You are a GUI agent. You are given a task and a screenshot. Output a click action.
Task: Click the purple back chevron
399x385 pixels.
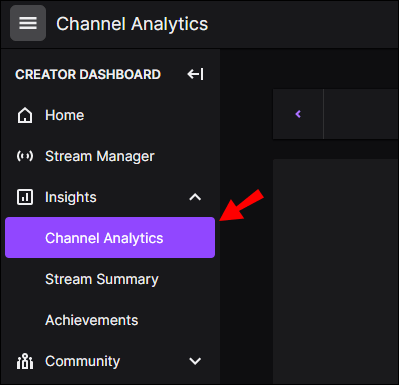[x=298, y=114]
